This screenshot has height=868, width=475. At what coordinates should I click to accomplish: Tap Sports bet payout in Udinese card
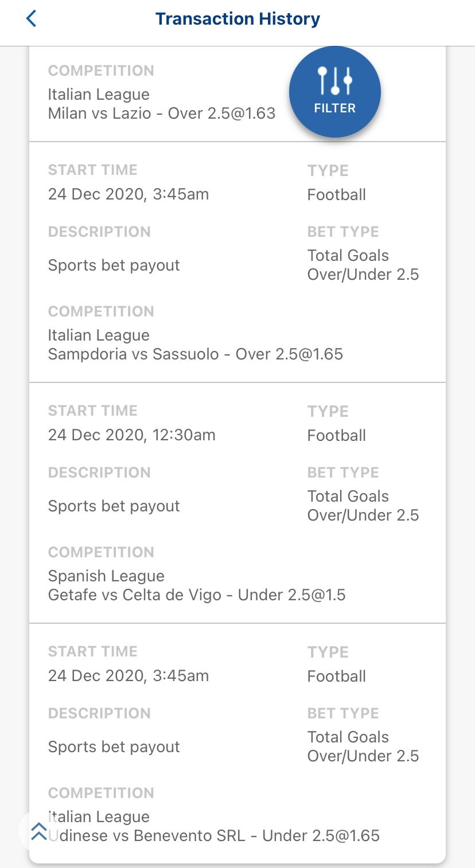114,747
